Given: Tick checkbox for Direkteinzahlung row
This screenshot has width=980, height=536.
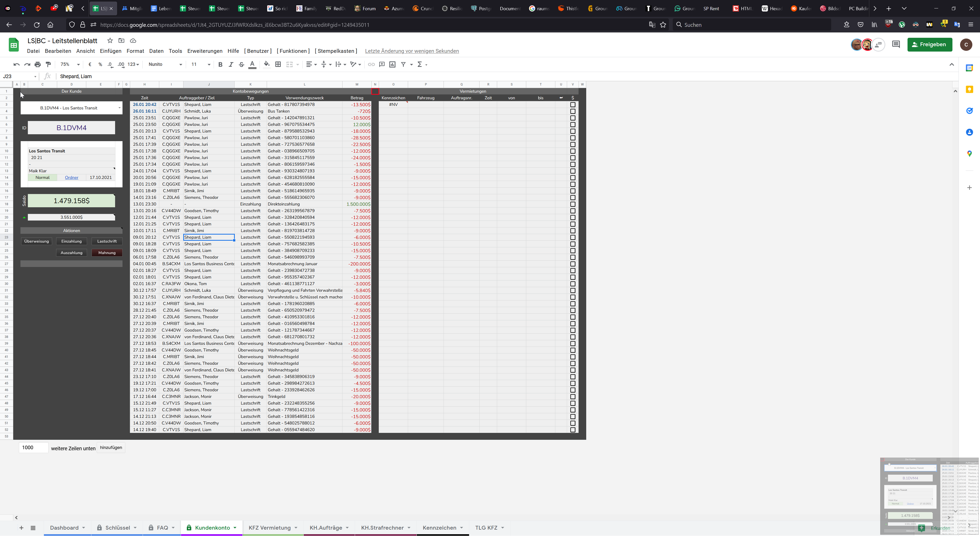Looking at the screenshot, I should [x=572, y=204].
